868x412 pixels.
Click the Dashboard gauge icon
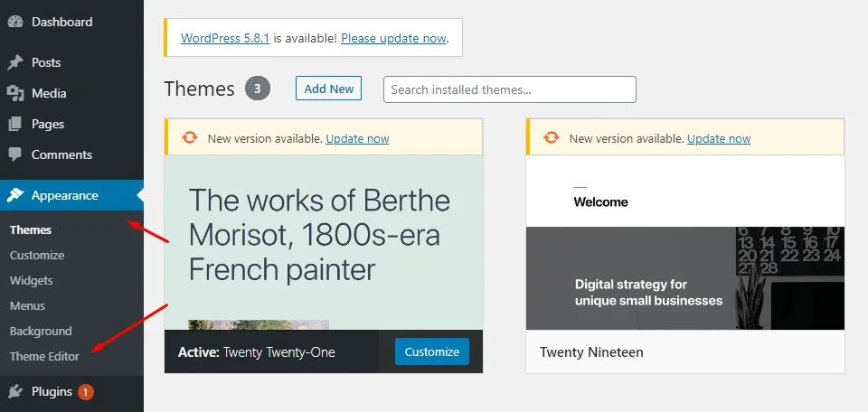point(15,22)
